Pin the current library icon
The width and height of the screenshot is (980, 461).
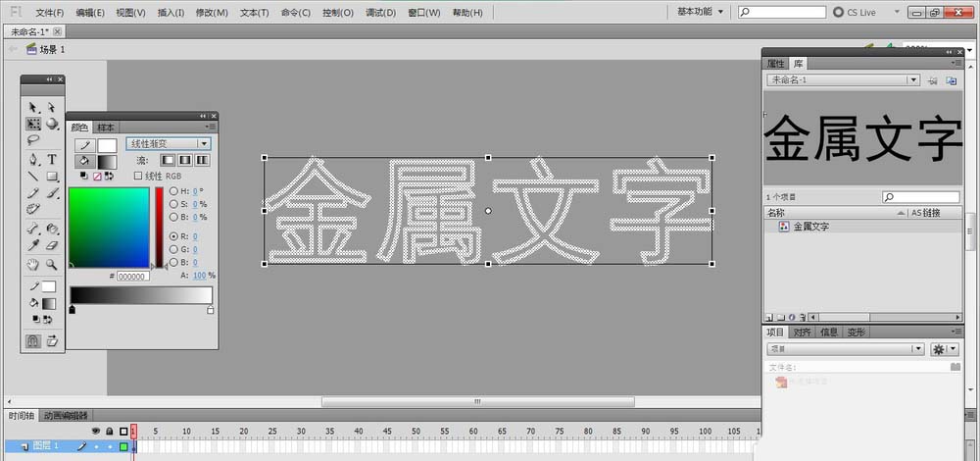click(x=933, y=80)
